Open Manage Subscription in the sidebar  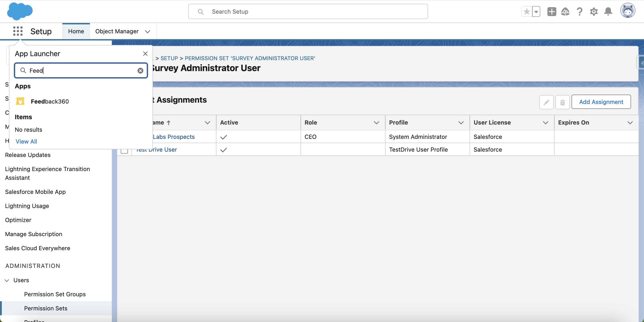point(34,234)
